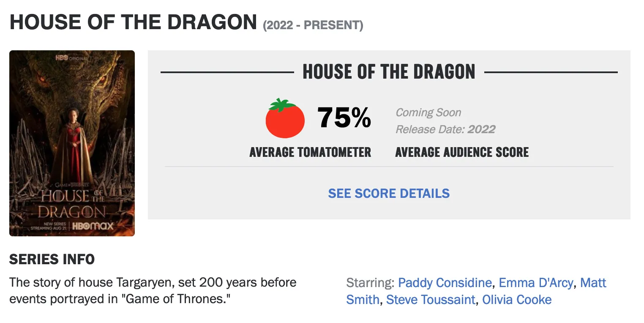
Task: Click the HBO Original logo atop the poster
Action: [x=71, y=57]
